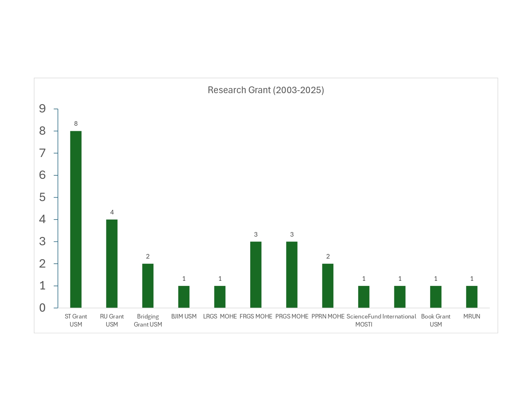
Task: Click data label 3 above FRGS MOHE bar
Action: click(256, 234)
